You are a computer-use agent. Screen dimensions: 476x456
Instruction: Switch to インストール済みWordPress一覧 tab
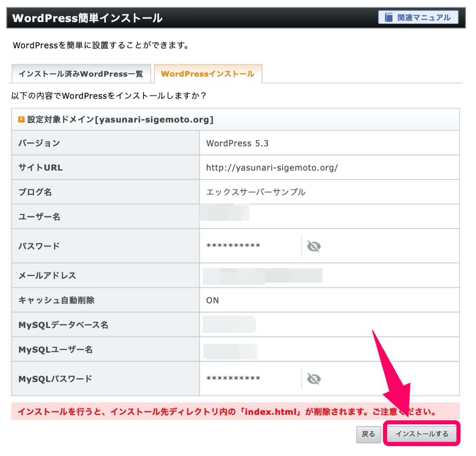point(81,74)
